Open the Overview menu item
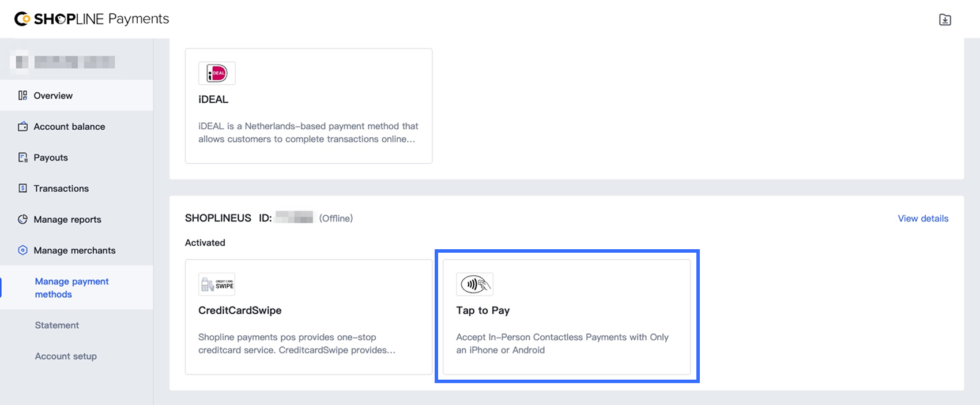The width and height of the screenshot is (980, 405). [x=53, y=96]
